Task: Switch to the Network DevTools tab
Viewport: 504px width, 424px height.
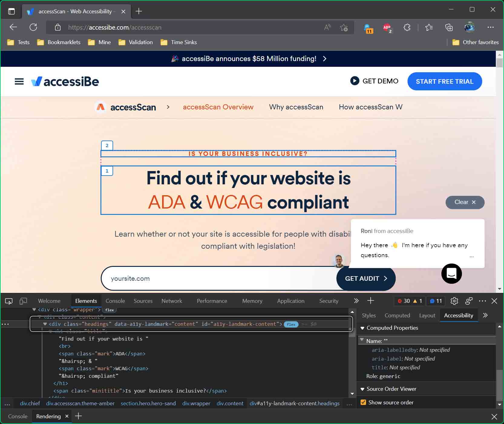Action: [172, 301]
